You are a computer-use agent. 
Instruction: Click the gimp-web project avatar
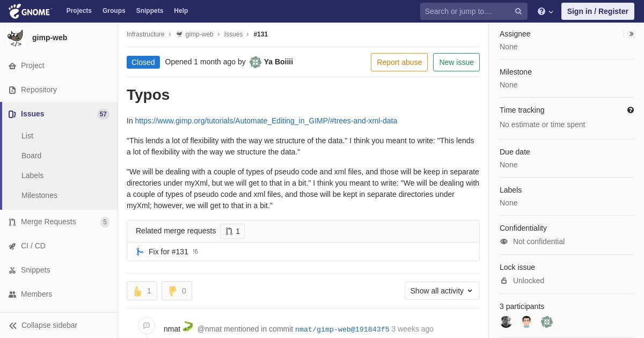[16, 38]
